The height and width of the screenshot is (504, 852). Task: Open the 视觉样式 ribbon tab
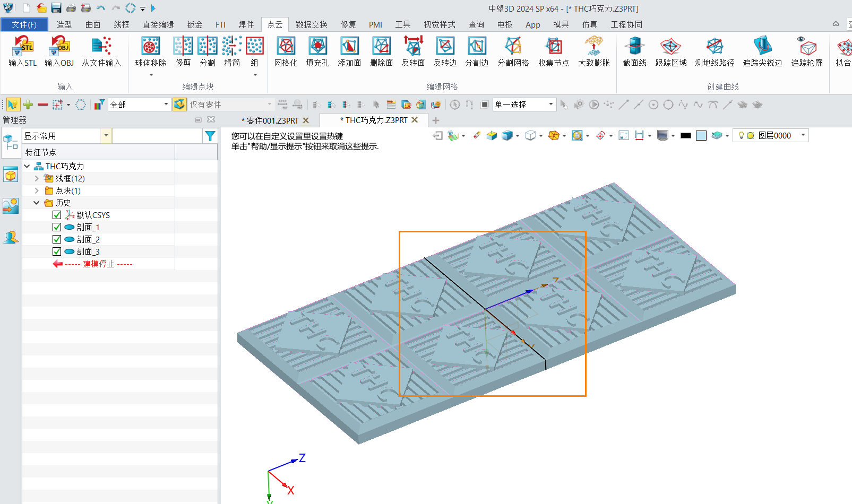pos(440,24)
